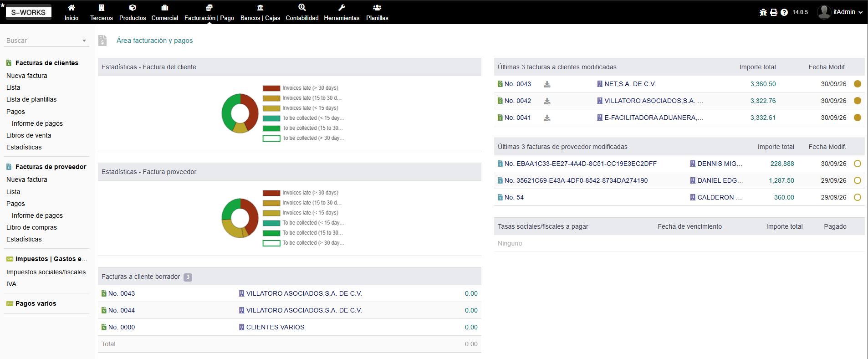Toggle 'To be collected (> 30 day...' swatch in supplier chart

[271, 243]
